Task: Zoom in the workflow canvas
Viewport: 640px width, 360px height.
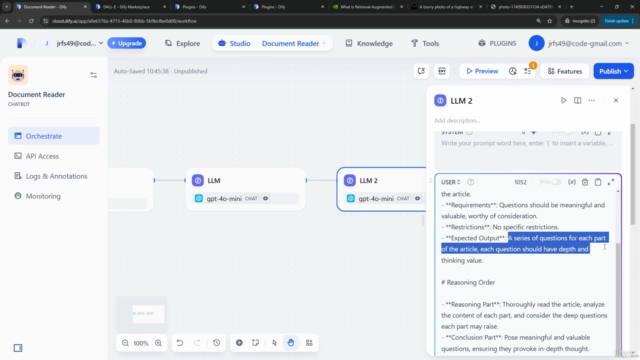Action: pyautogui.click(x=158, y=343)
